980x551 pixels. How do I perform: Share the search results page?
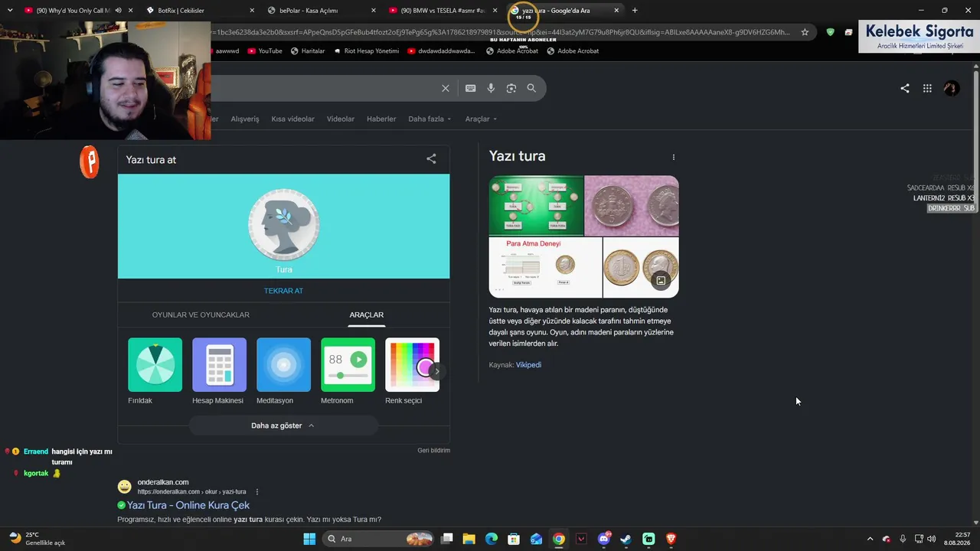point(905,88)
